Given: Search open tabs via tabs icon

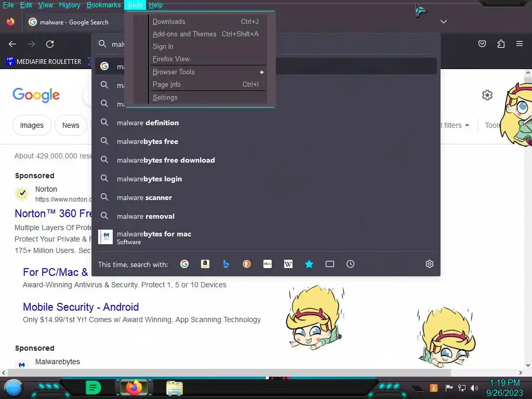Looking at the screenshot, I should tap(330, 264).
